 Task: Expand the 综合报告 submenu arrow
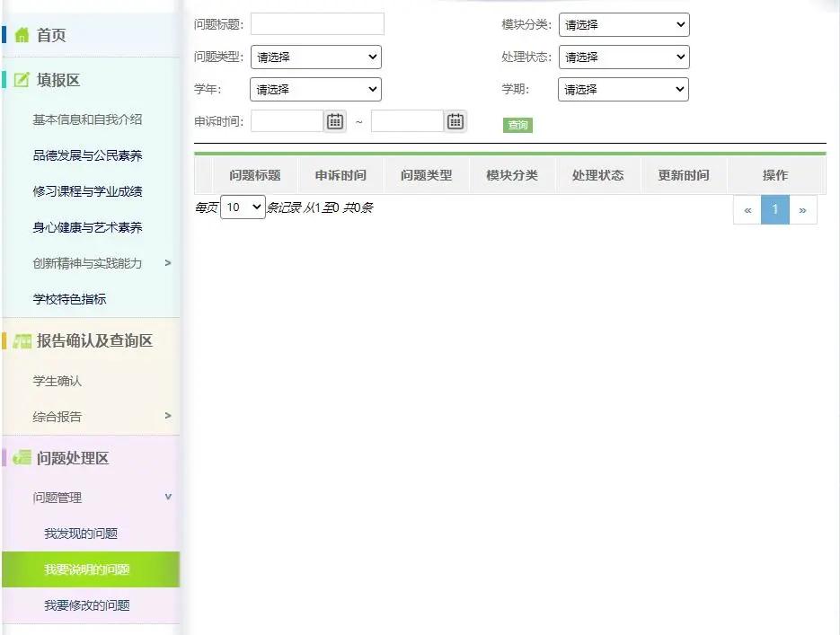click(x=168, y=416)
